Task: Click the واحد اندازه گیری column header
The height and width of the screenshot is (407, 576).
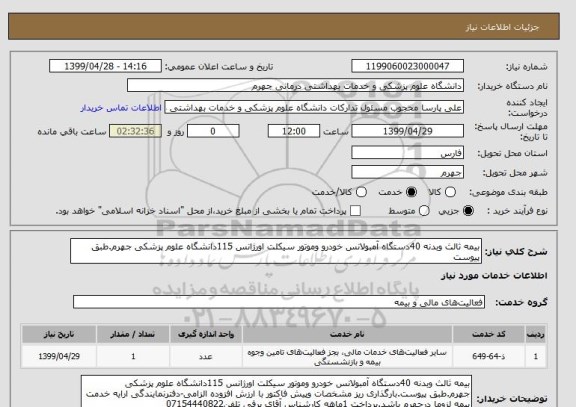Action: [x=206, y=334]
